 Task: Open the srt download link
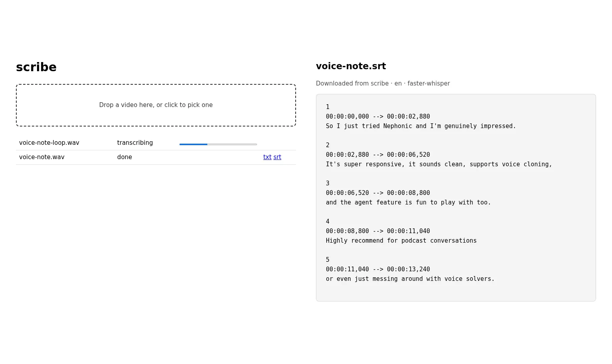pos(277,157)
